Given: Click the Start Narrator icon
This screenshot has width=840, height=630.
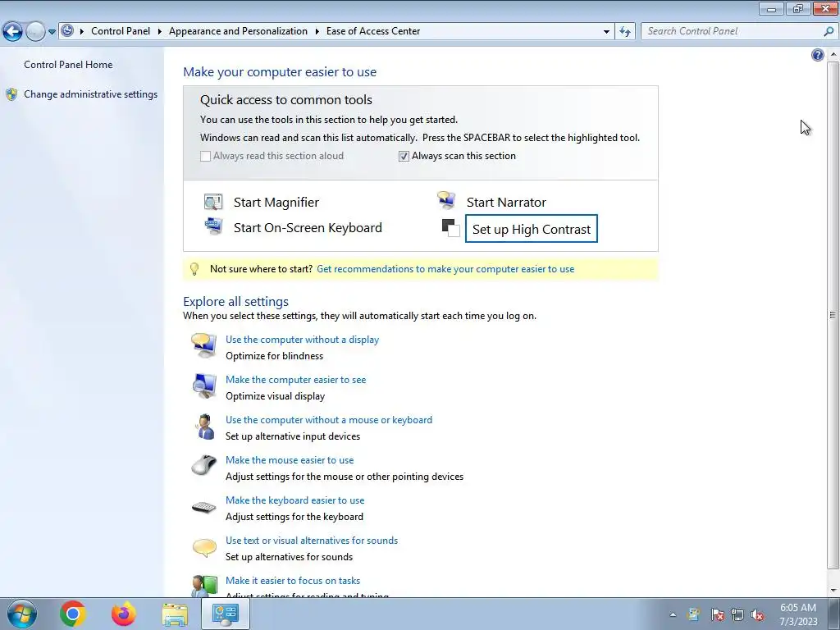Looking at the screenshot, I should 446,200.
